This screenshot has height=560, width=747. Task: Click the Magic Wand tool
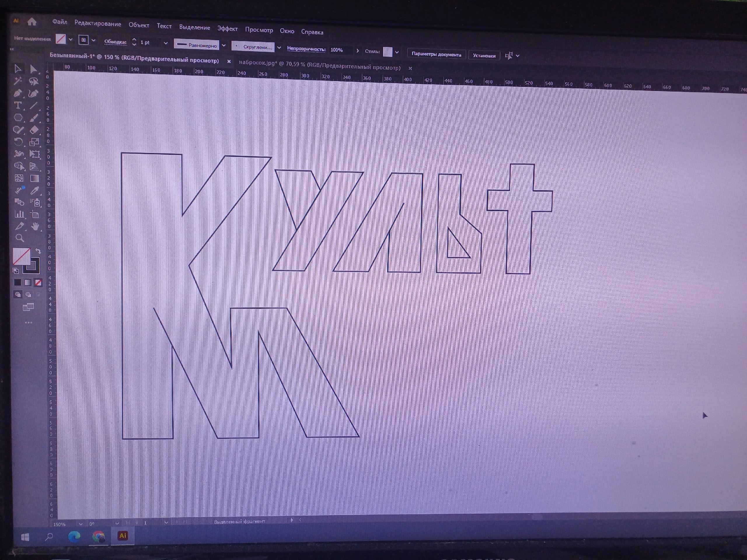click(18, 81)
